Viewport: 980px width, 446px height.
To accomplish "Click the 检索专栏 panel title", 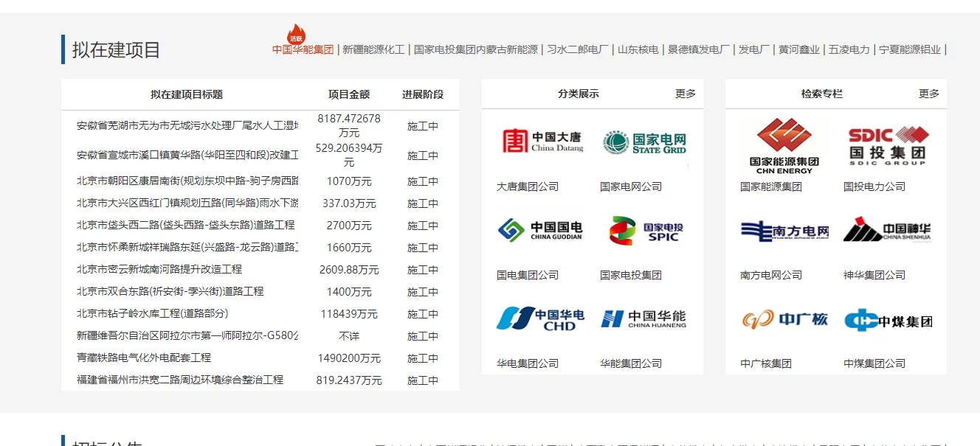I will coord(822,94).
